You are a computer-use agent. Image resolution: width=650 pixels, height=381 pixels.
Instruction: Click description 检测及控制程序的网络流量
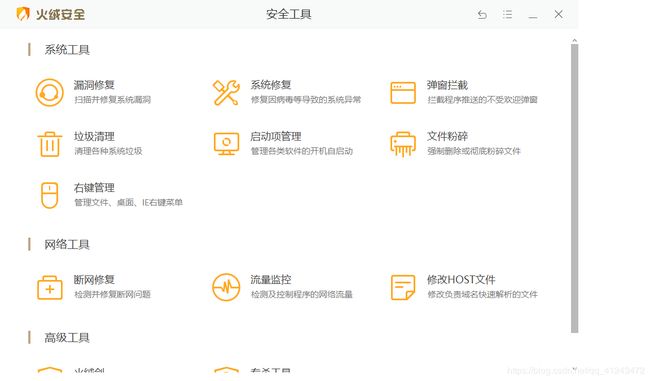302,294
